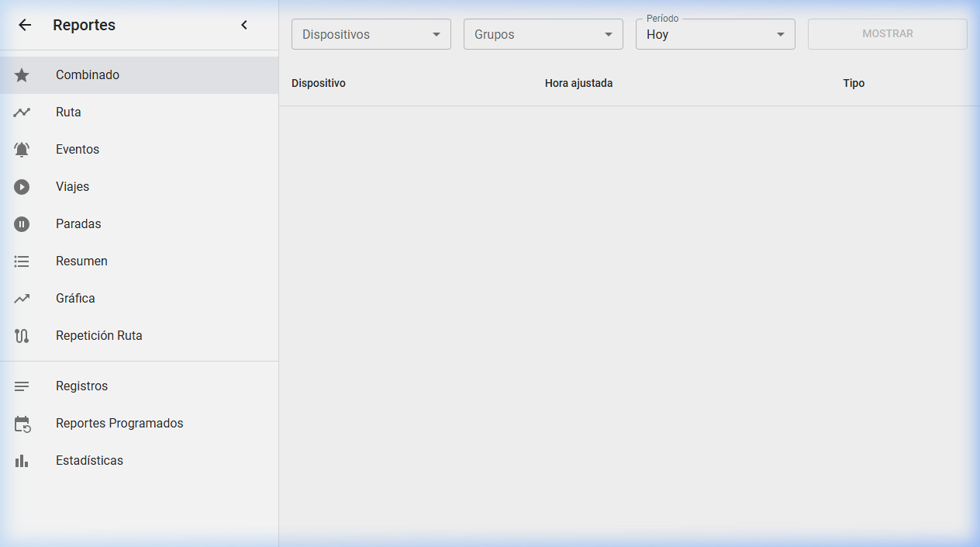The image size is (980, 547).
Task: Click the Dispositivo column header
Action: coord(319,83)
